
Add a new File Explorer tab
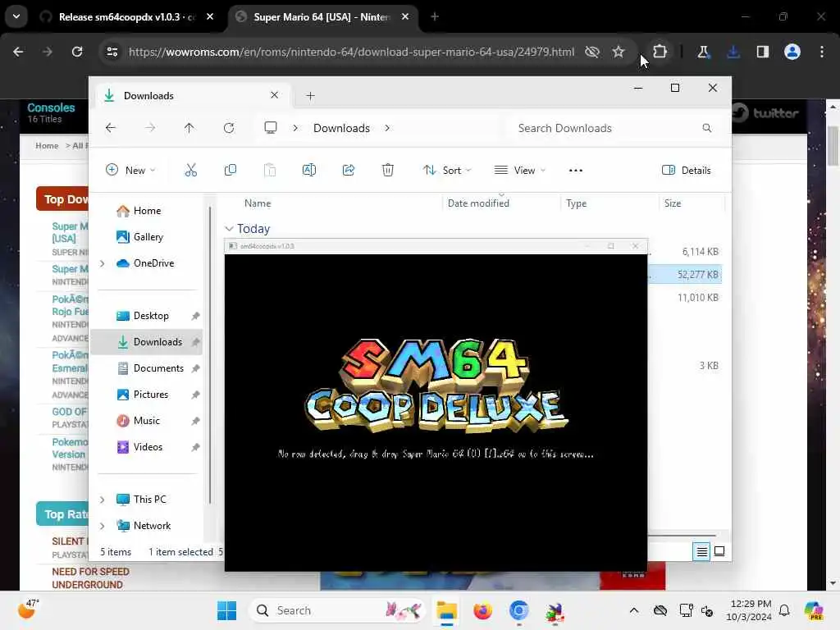pos(310,96)
